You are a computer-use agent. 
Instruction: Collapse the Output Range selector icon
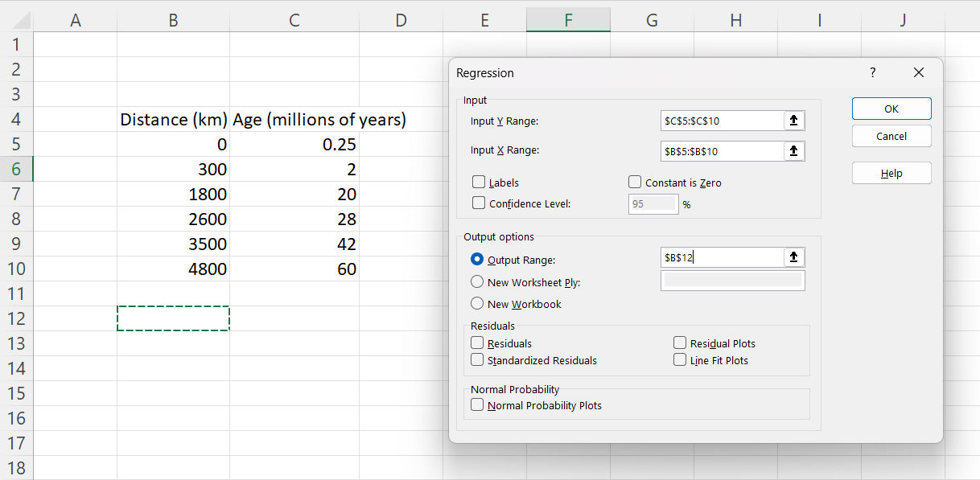coord(794,257)
